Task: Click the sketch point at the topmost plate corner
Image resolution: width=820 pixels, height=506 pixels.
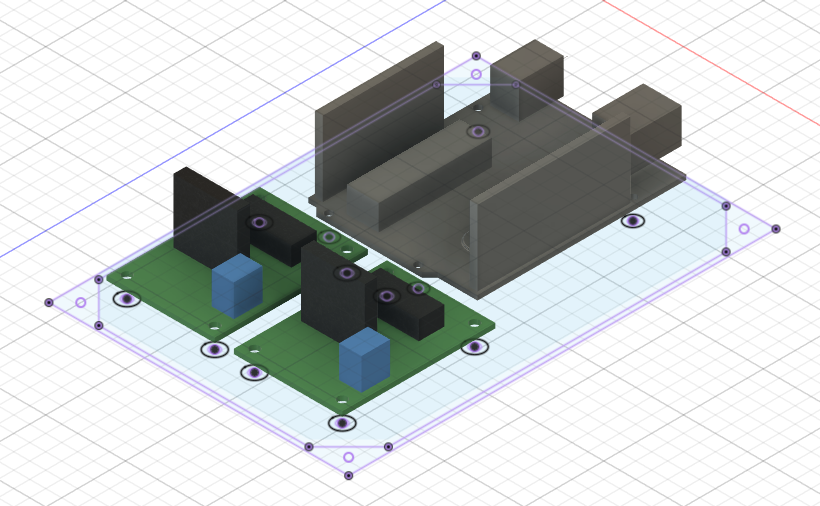Action: [476, 56]
